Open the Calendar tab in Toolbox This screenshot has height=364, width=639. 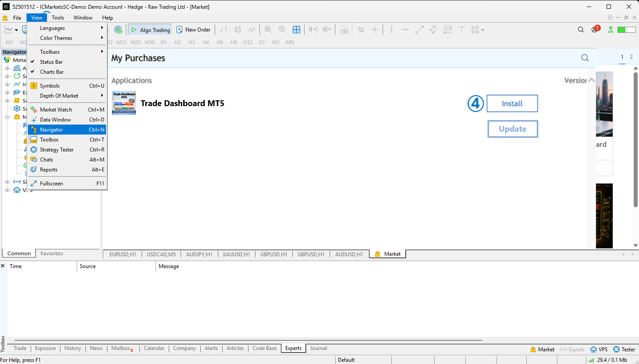(154, 348)
